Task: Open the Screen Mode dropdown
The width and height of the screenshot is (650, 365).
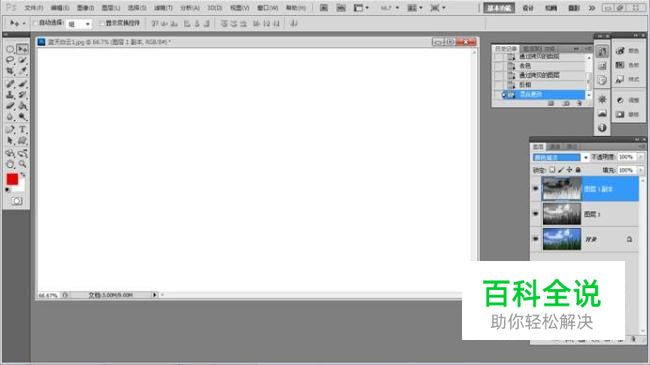Action: pos(438,8)
